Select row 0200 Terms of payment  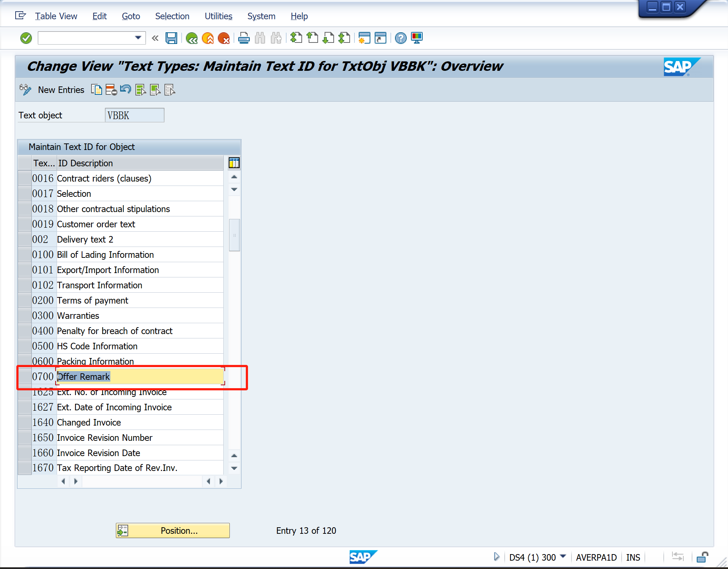click(x=25, y=300)
